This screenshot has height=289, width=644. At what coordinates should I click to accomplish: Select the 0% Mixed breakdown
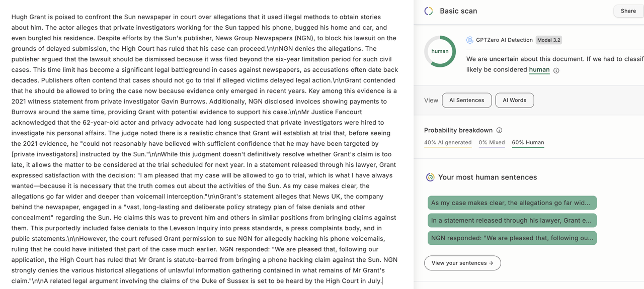tap(492, 143)
